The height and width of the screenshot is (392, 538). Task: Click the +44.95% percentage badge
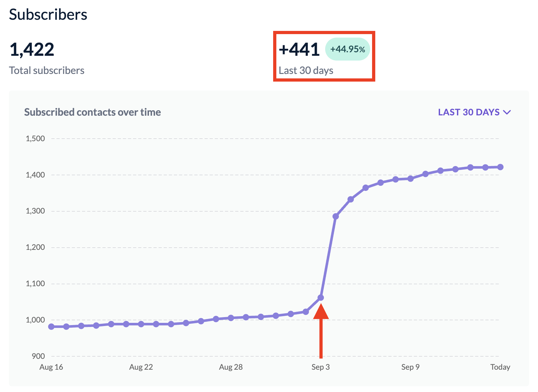tap(347, 49)
